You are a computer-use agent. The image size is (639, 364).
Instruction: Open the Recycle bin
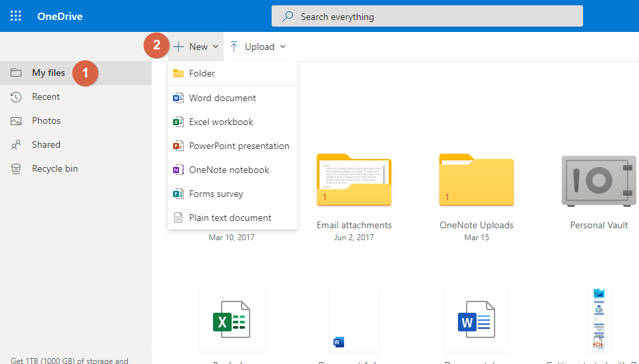coord(76,169)
